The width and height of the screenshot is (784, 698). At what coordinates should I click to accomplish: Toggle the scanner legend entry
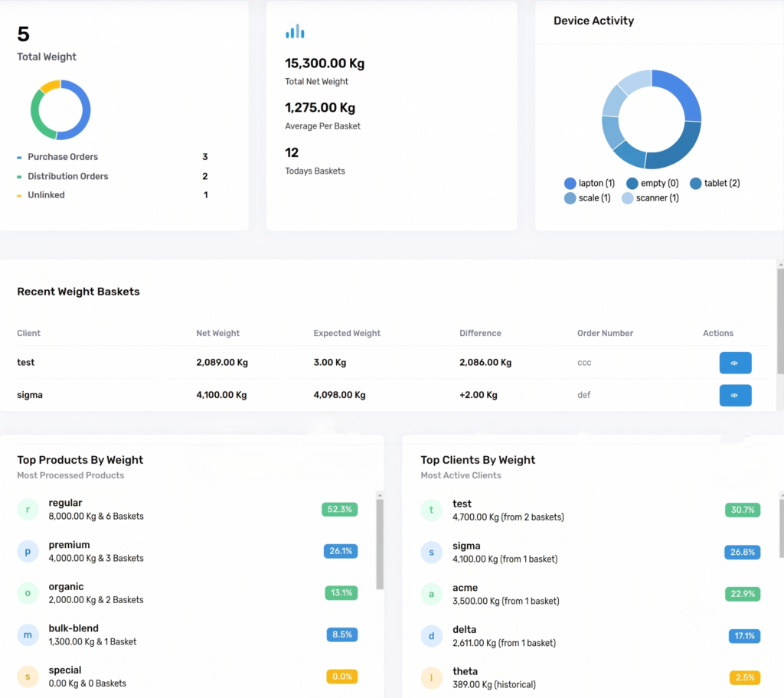[x=650, y=198]
